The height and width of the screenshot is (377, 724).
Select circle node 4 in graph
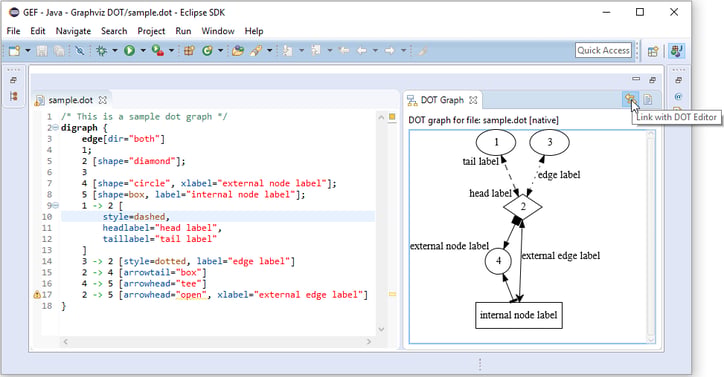coord(498,261)
